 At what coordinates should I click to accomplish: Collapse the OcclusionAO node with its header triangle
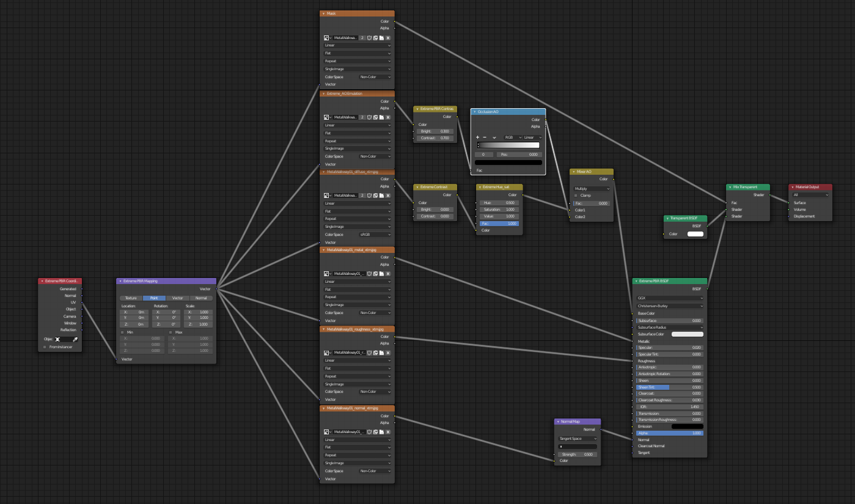475,112
